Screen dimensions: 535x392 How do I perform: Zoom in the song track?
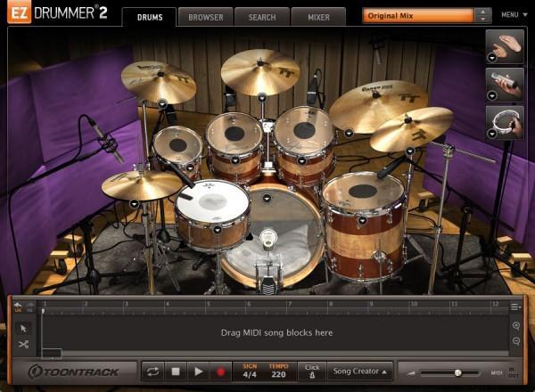516,326
